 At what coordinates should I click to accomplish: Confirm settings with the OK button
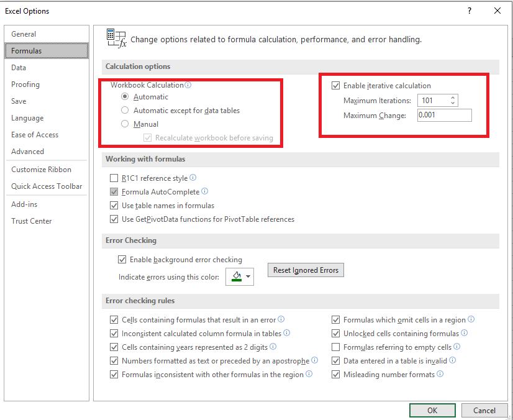pyautogui.click(x=432, y=411)
